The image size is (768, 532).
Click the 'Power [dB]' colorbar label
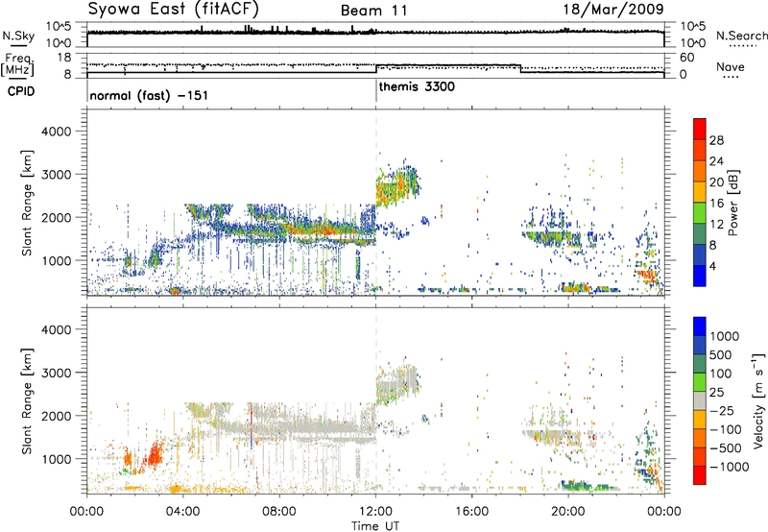[x=732, y=203]
